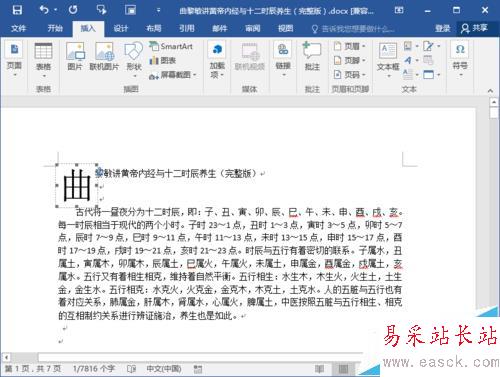Click language 中文(中国) in status bar
Image resolution: width=500 pixels, height=377 pixels.
point(164,369)
